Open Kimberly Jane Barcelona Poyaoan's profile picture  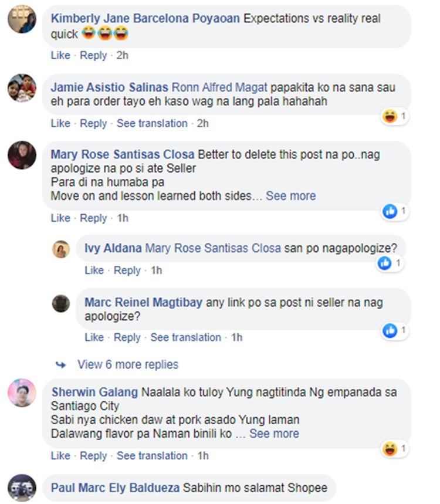pyautogui.click(x=22, y=19)
